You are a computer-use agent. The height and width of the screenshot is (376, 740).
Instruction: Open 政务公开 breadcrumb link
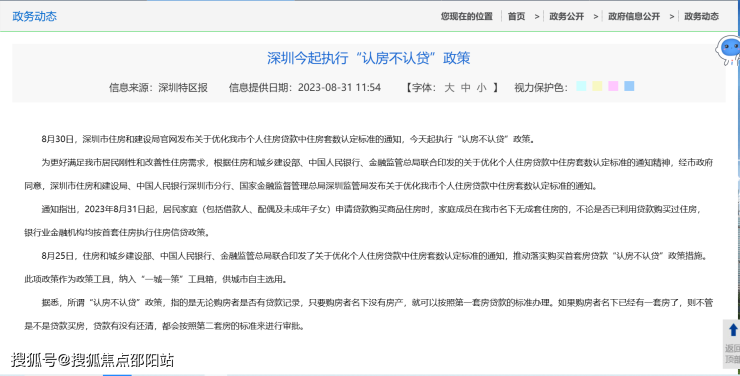point(567,17)
